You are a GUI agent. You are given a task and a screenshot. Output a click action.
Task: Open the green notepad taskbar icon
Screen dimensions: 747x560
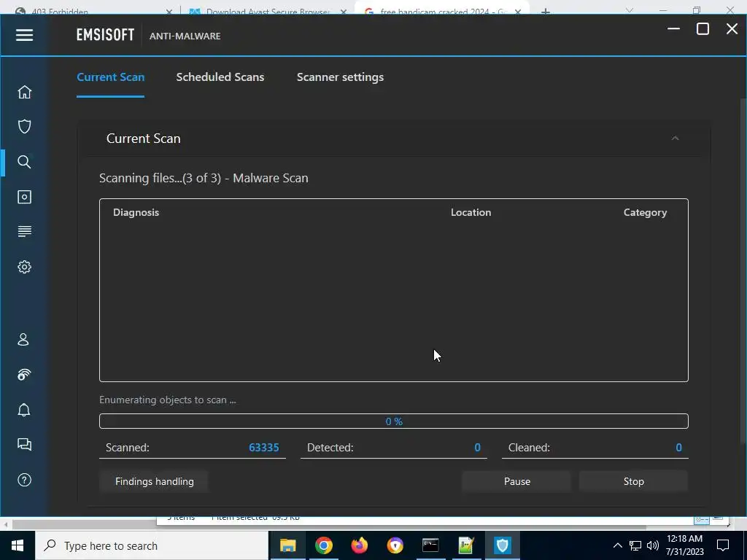466,545
